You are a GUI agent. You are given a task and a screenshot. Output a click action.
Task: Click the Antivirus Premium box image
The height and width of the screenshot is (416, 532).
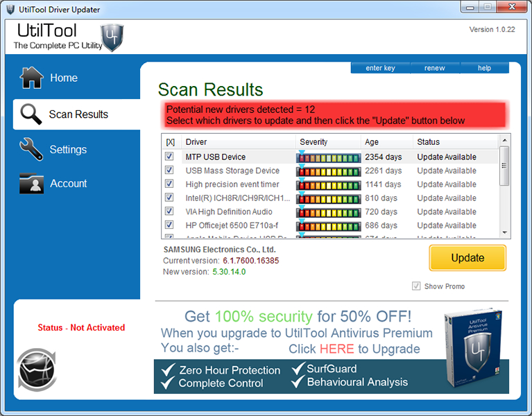[474, 347]
